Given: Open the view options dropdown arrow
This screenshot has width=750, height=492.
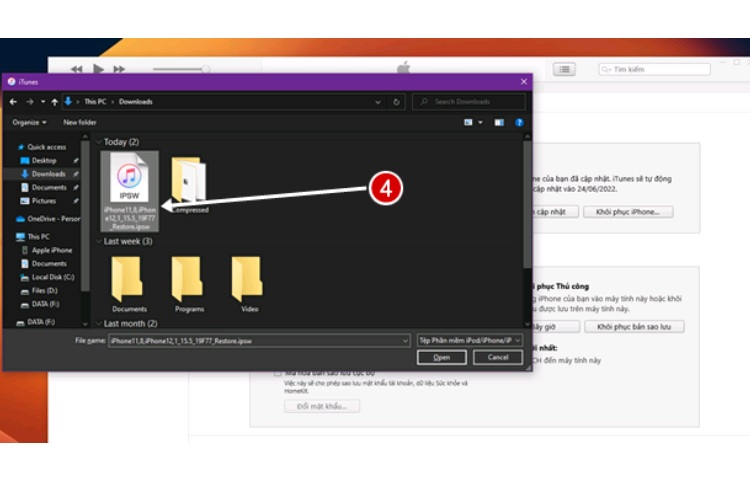Looking at the screenshot, I should (x=480, y=122).
